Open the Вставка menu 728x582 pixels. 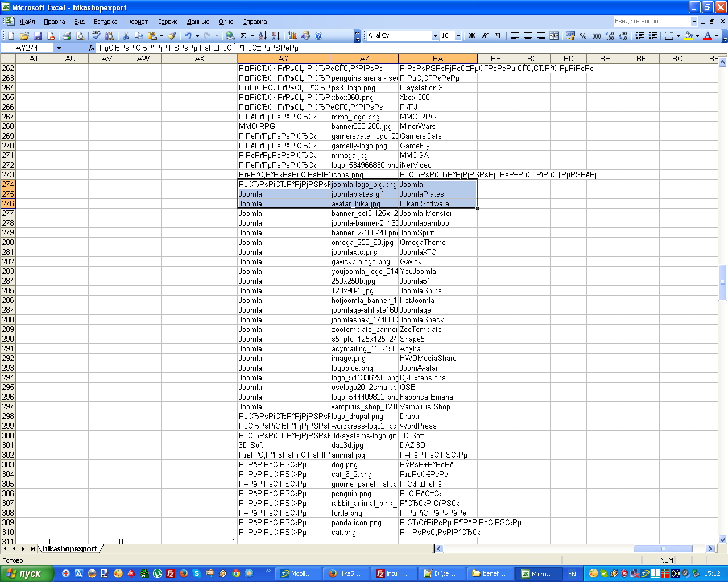click(x=105, y=22)
